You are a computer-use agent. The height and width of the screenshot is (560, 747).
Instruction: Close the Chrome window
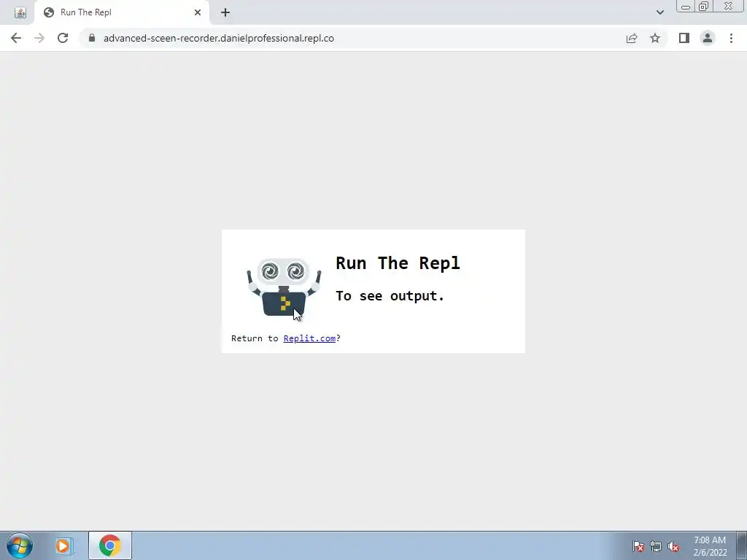(729, 7)
